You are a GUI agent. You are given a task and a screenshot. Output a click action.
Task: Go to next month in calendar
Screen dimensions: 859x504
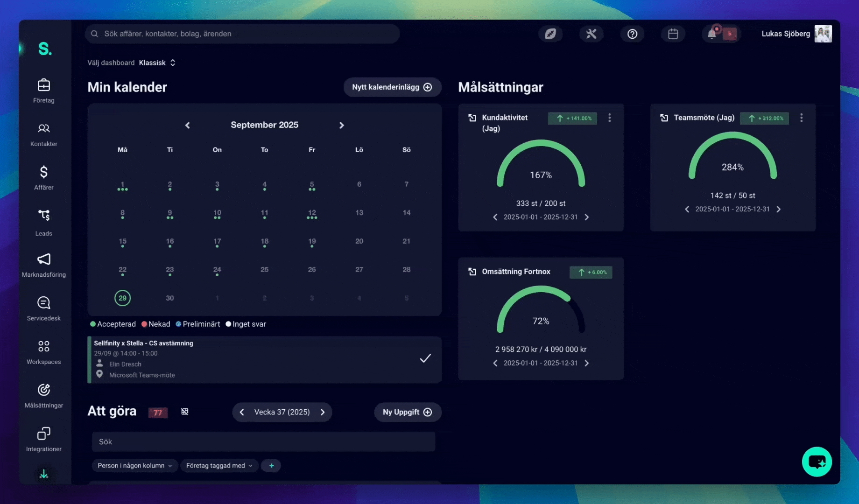coord(342,125)
